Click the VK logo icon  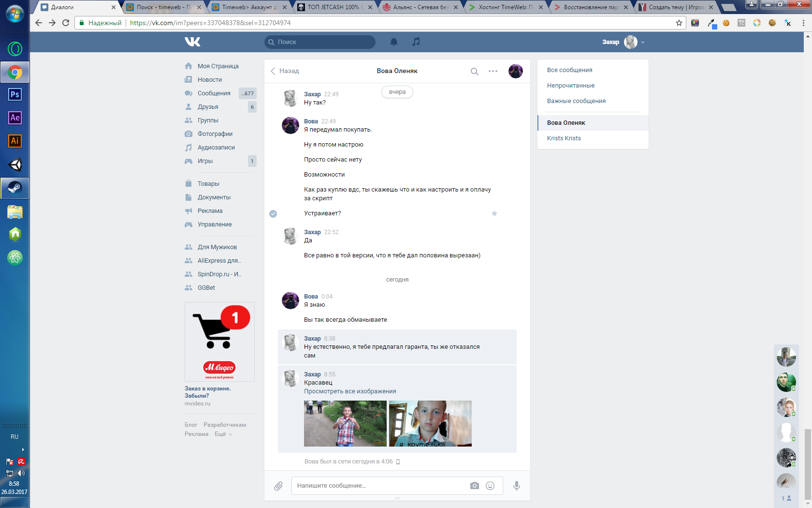click(192, 42)
